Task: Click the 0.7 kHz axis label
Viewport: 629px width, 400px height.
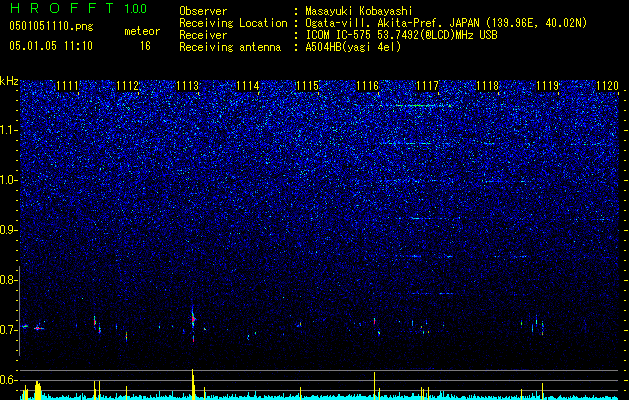Action: click(8, 330)
